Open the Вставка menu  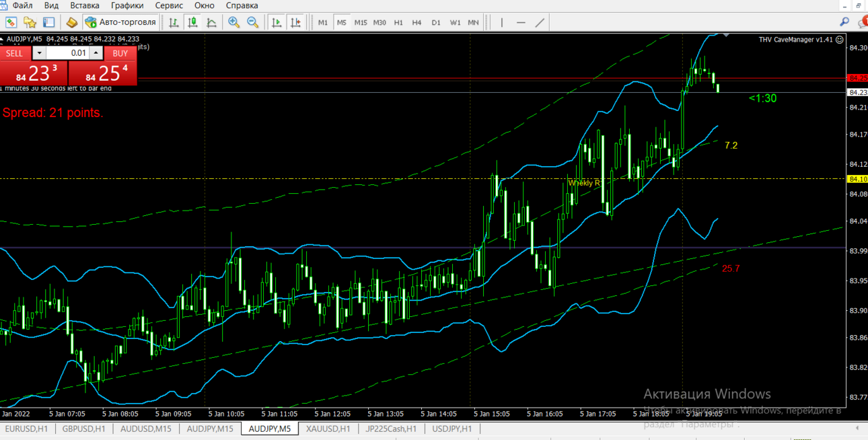(85, 5)
